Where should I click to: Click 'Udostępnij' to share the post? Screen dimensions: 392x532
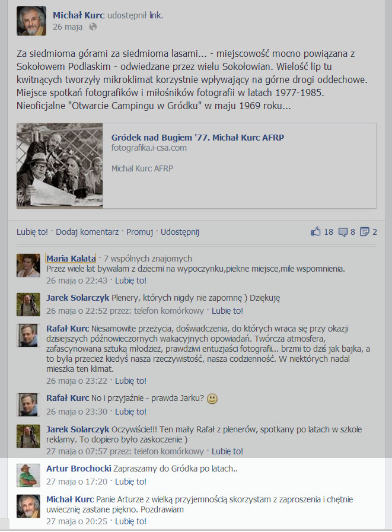(180, 232)
